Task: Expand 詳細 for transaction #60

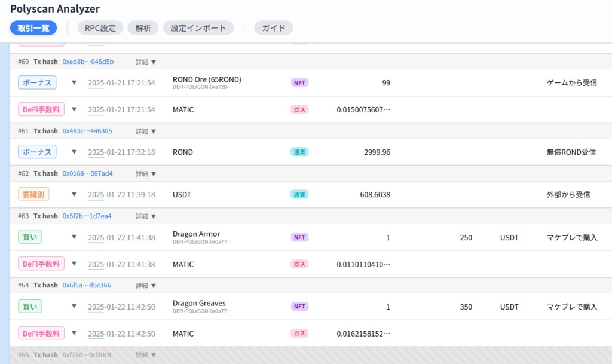Action: (x=145, y=62)
